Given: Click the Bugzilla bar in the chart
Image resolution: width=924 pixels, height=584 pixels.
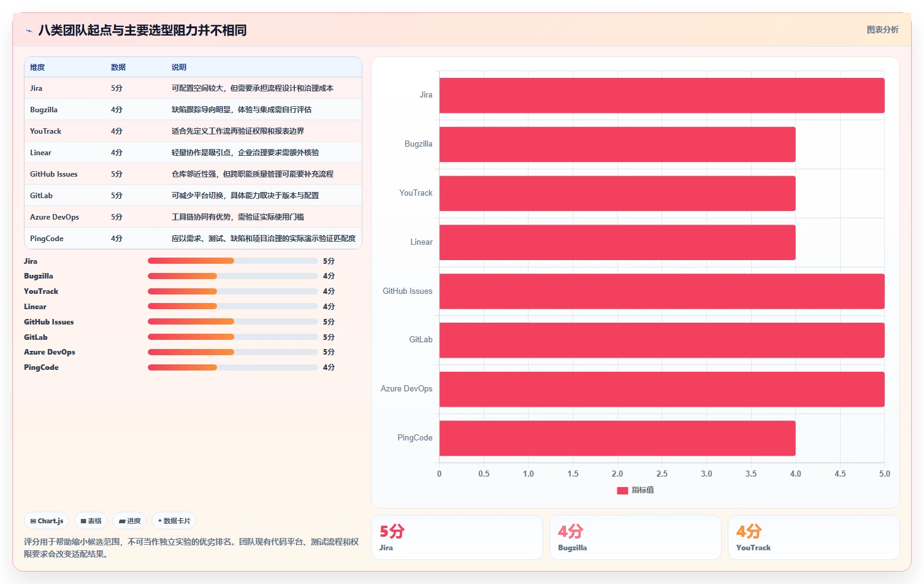Looking at the screenshot, I should coord(617,144).
